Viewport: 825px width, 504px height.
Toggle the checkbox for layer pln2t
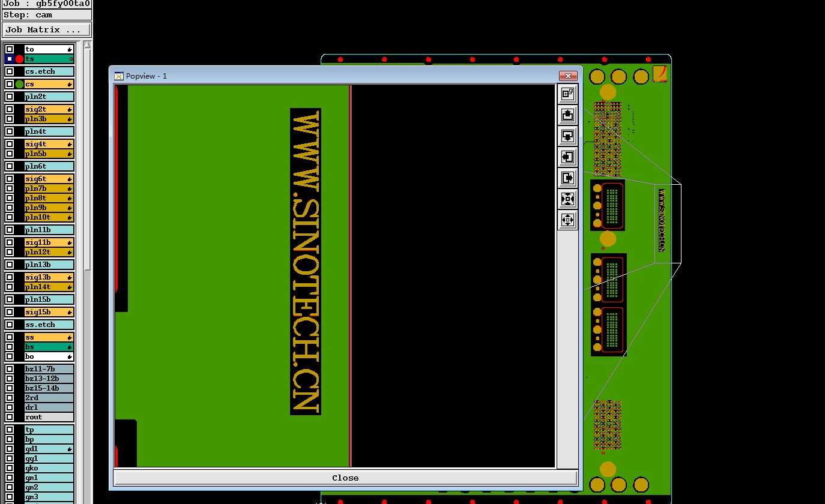[x=10, y=97]
